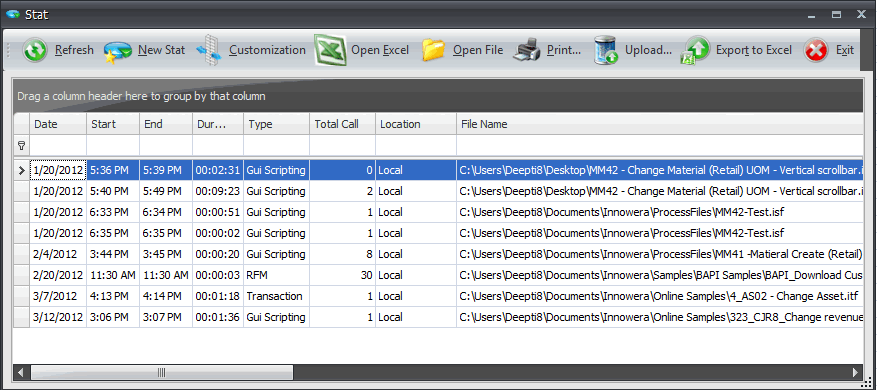Open Customization via its blue icon

(210, 50)
